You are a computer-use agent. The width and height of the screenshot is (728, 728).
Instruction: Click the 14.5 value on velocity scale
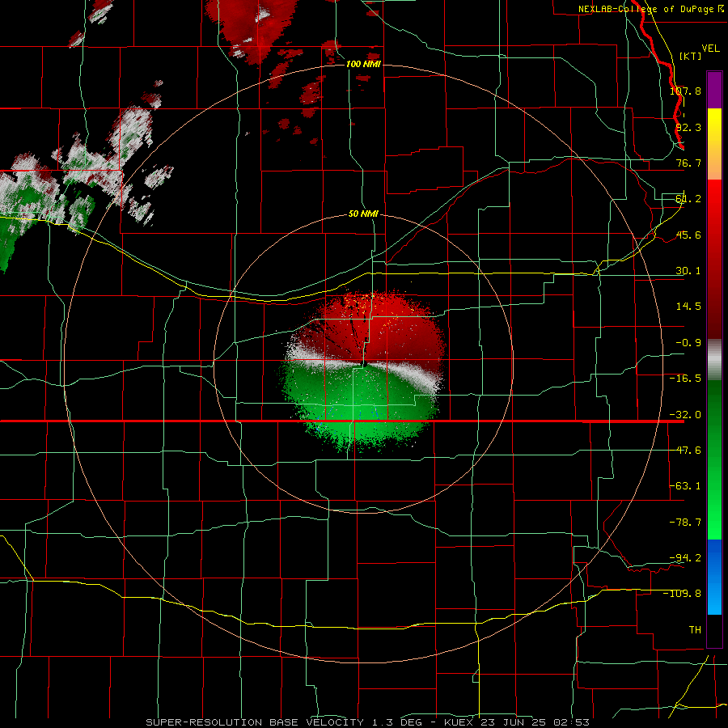pos(688,307)
